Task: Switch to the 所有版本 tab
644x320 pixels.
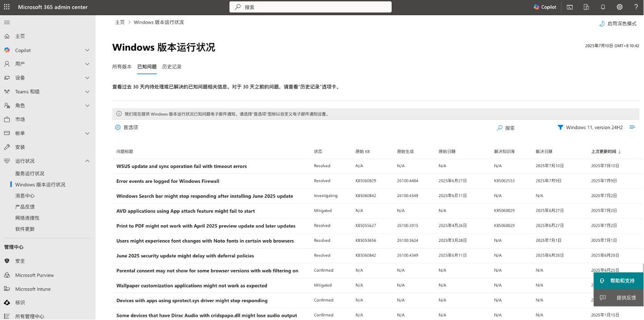Action: pyautogui.click(x=122, y=67)
